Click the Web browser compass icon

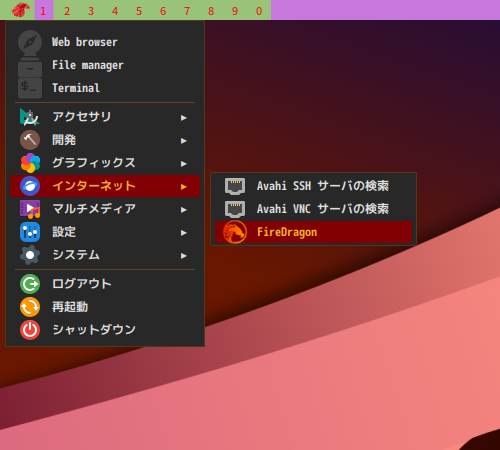(30, 43)
